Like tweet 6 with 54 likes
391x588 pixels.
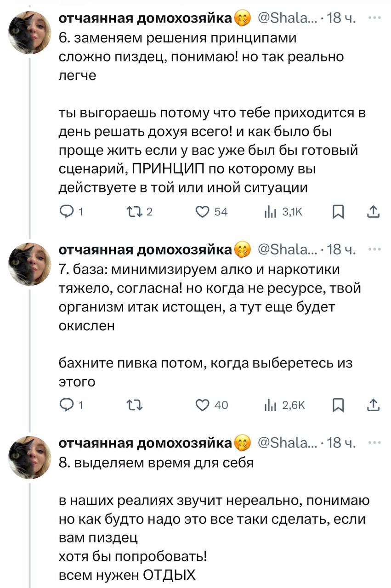coord(203,212)
